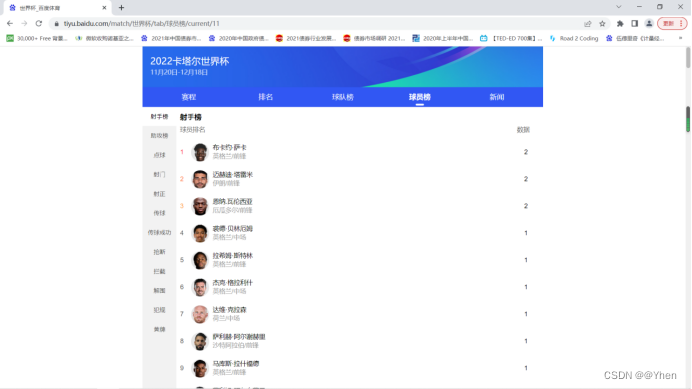Select 黄牌 in the sidebar
This screenshot has width=692, height=389.
(159, 329)
